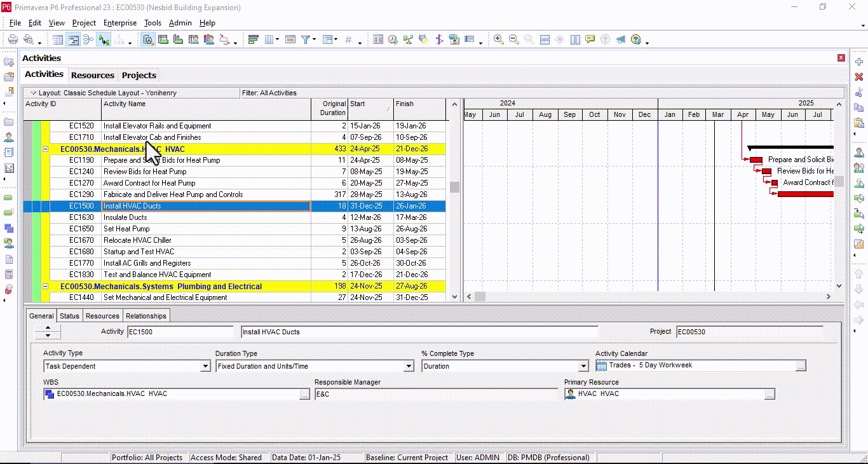
Task: Switch to the Projects tab
Action: tap(139, 75)
